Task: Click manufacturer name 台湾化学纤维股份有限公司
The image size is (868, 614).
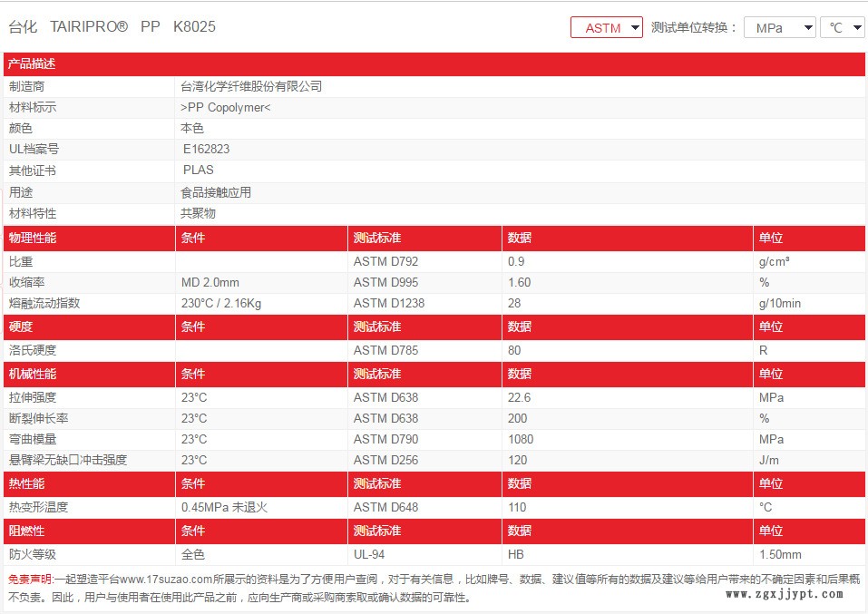Action: [x=251, y=87]
